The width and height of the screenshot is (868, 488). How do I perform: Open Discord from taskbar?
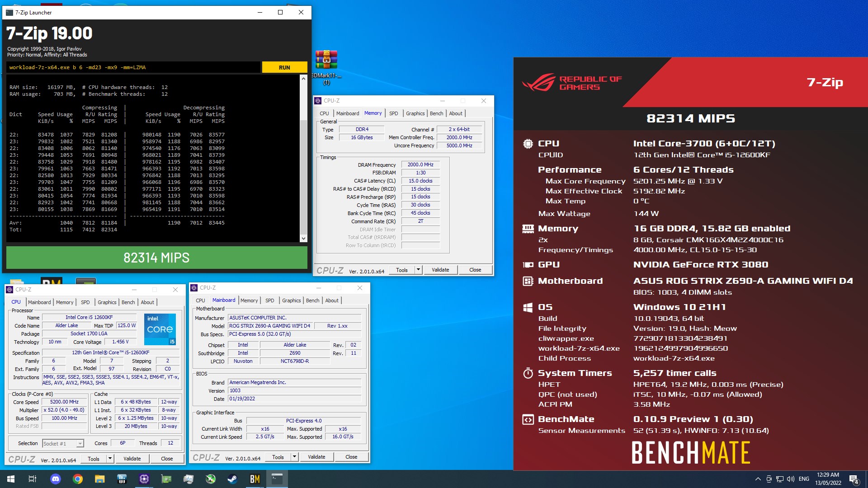click(x=55, y=479)
